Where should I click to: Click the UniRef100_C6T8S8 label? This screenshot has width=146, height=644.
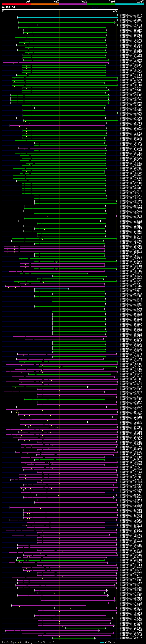(x=131, y=45)
